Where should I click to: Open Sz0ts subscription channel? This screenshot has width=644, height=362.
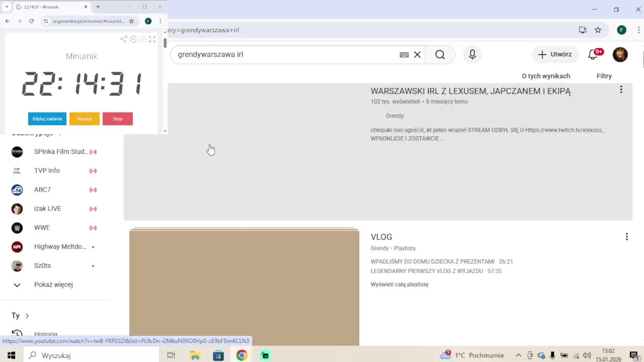54,265
